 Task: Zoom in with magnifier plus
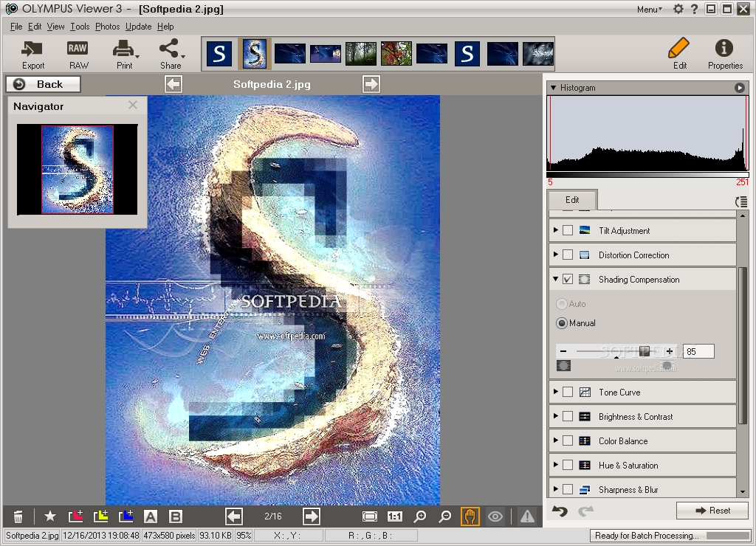(420, 516)
